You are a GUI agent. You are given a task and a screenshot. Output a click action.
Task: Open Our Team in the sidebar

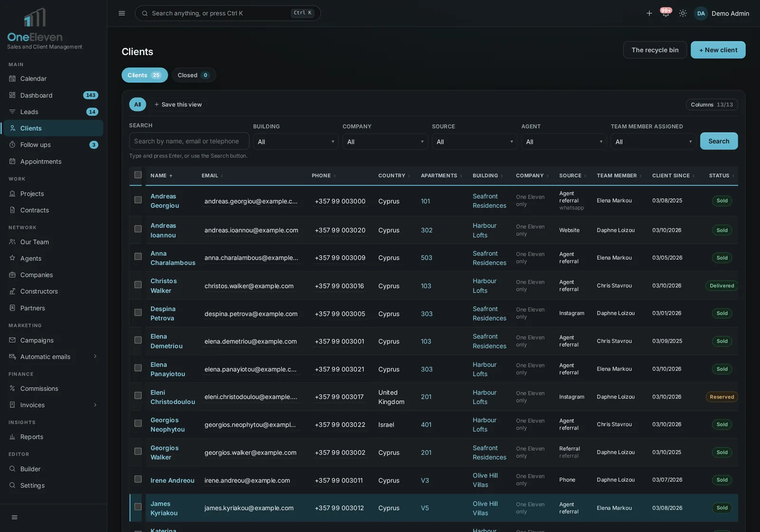tap(53, 242)
